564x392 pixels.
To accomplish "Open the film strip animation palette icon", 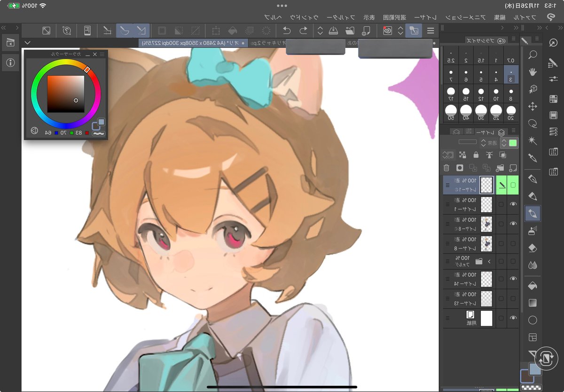I will [x=553, y=115].
